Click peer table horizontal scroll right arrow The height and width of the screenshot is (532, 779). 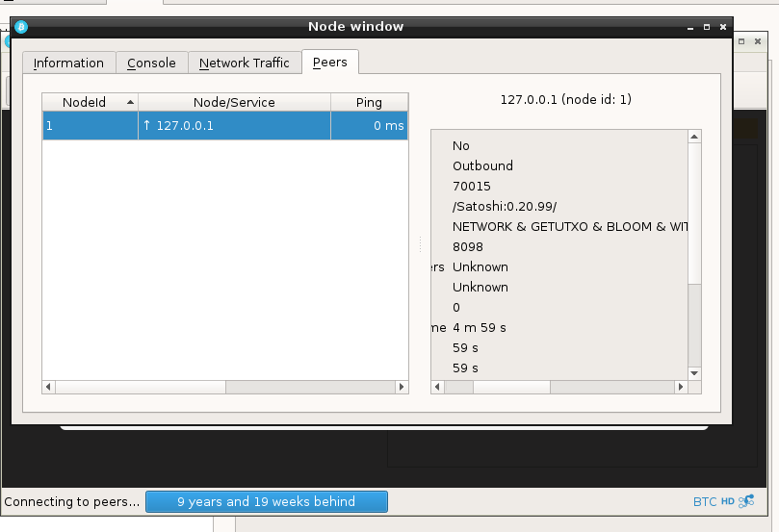402,387
